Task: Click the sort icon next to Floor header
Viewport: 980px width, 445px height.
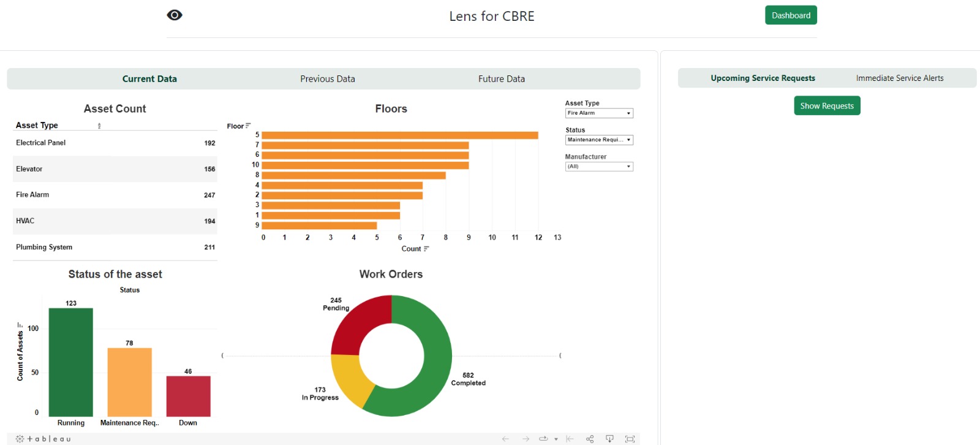Action: [248, 126]
